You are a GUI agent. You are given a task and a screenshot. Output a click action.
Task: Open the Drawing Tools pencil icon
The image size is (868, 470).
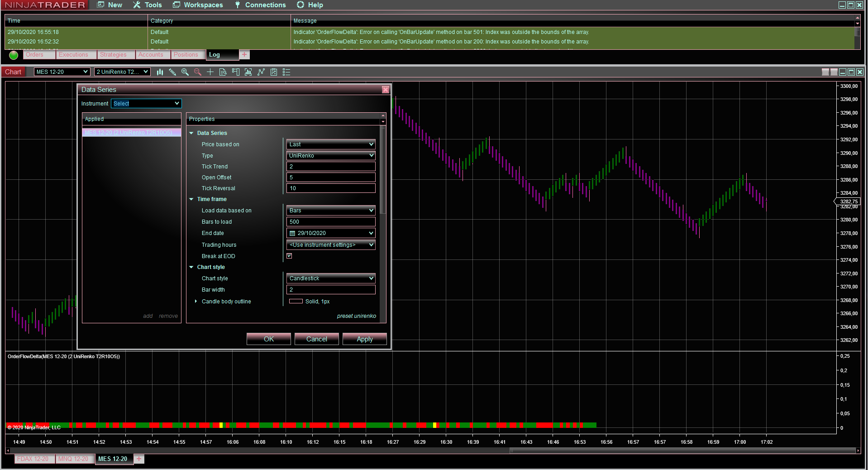click(x=172, y=72)
